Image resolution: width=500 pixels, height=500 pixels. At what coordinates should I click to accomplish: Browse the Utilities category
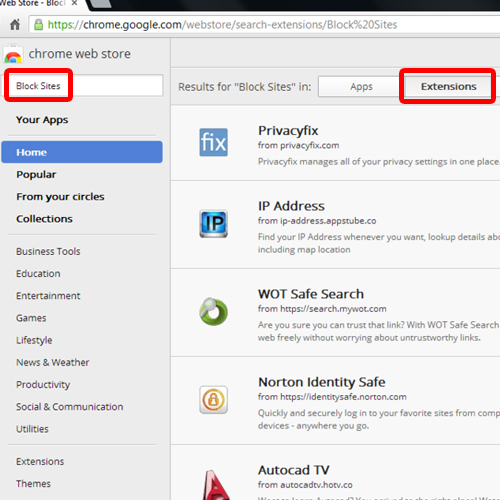tap(32, 429)
